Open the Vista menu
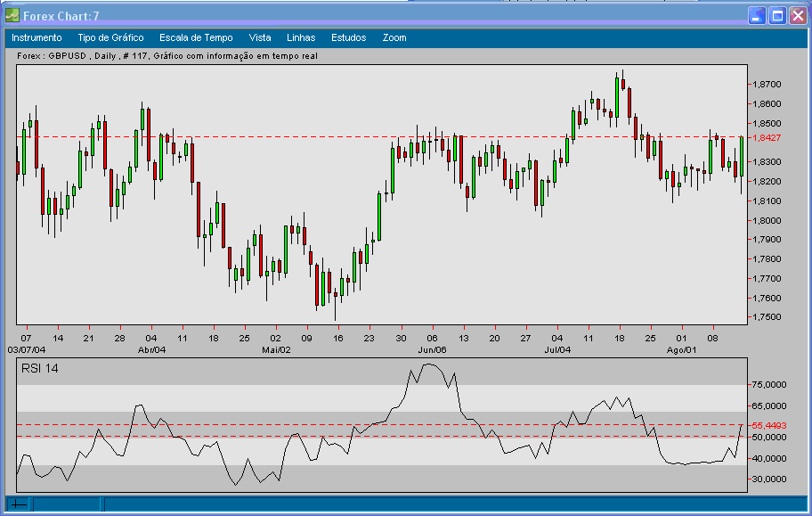 [259, 37]
